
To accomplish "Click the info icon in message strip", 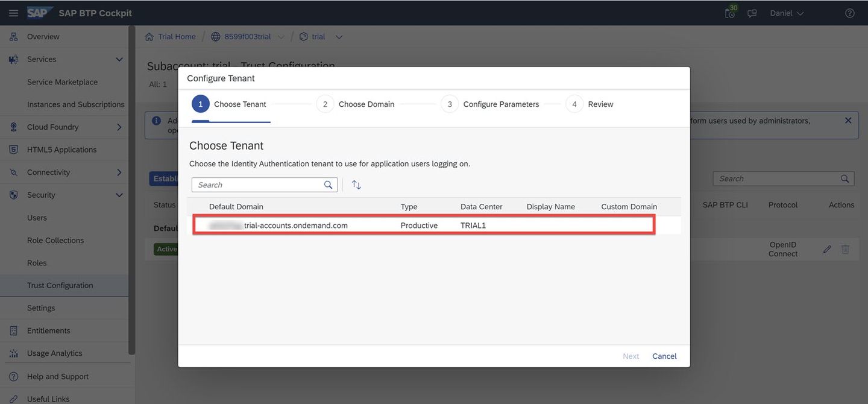I will tap(157, 121).
